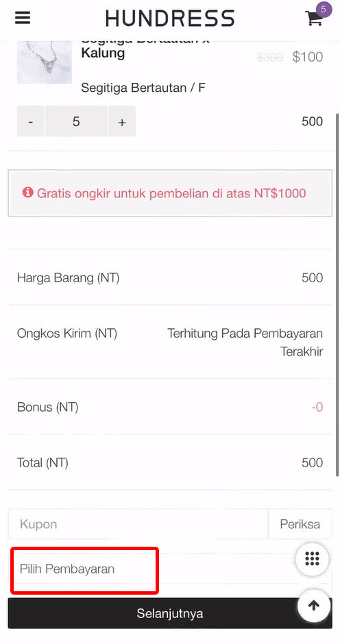Screen dimensions: 340x644
Task: Decrease quantity with the minus button
Action: (x=30, y=121)
